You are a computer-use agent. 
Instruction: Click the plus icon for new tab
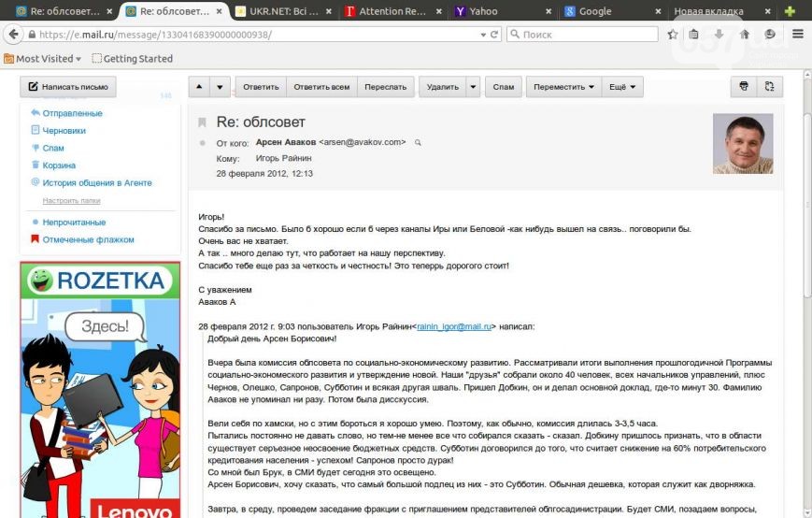790,11
